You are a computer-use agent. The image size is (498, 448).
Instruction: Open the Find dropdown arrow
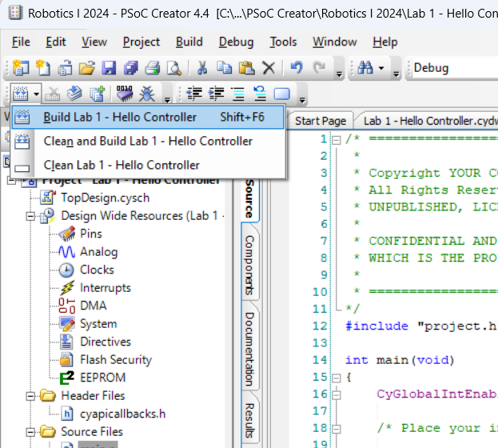pyautogui.click(x=381, y=68)
